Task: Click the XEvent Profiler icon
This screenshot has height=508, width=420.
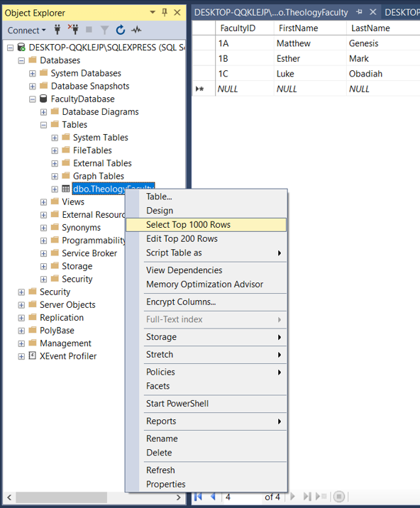Action: (32, 355)
